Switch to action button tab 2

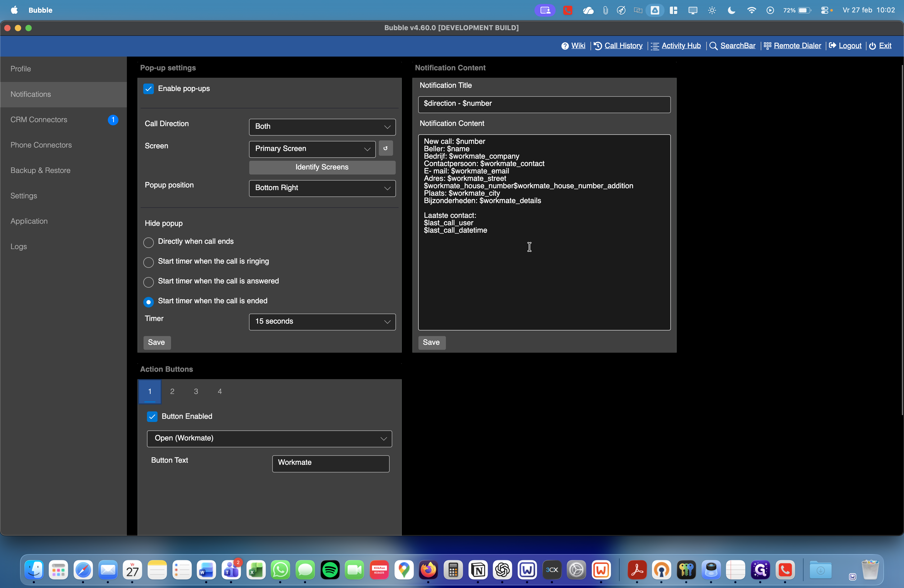[x=172, y=391]
